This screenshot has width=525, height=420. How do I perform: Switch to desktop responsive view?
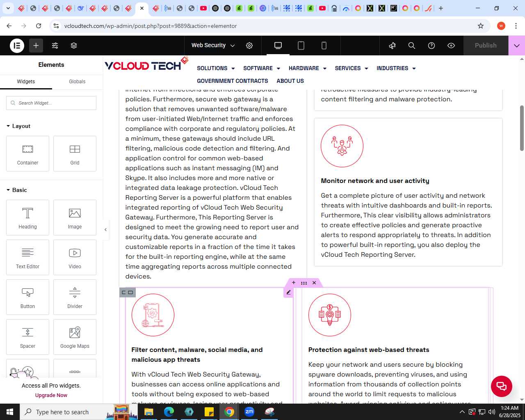(278, 46)
